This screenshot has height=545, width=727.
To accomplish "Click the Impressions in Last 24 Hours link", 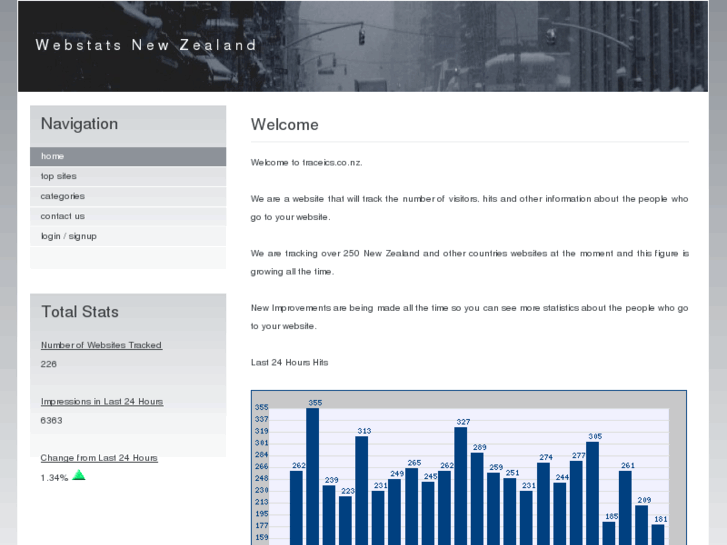I will [102, 402].
